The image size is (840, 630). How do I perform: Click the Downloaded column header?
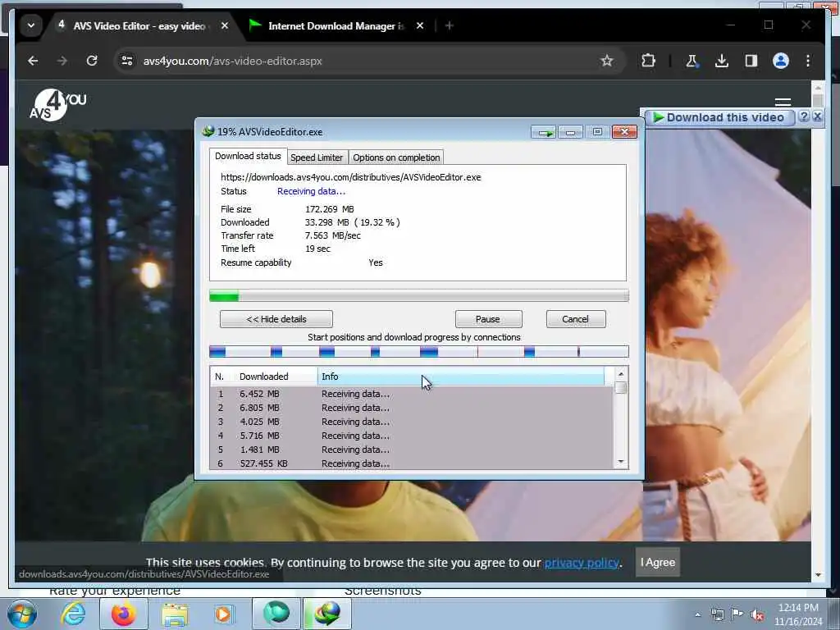(276, 377)
